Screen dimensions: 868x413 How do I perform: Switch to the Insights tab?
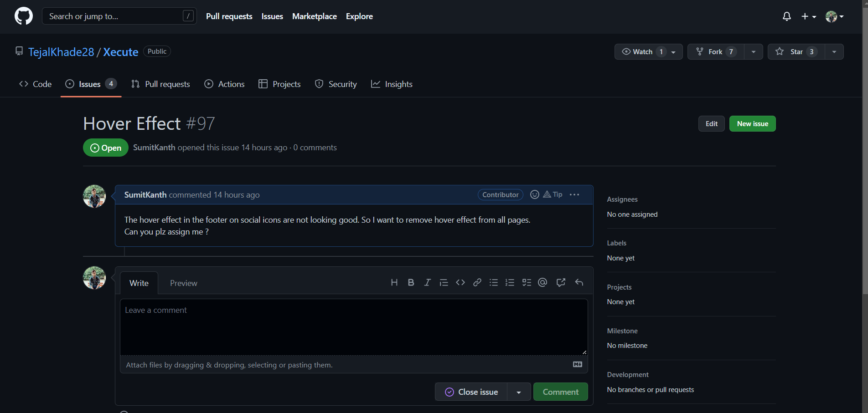point(392,84)
